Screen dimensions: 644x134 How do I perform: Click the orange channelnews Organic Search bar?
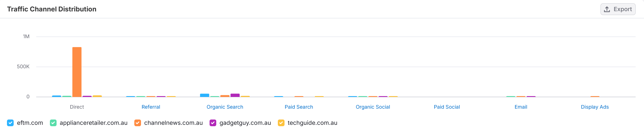point(225,96)
